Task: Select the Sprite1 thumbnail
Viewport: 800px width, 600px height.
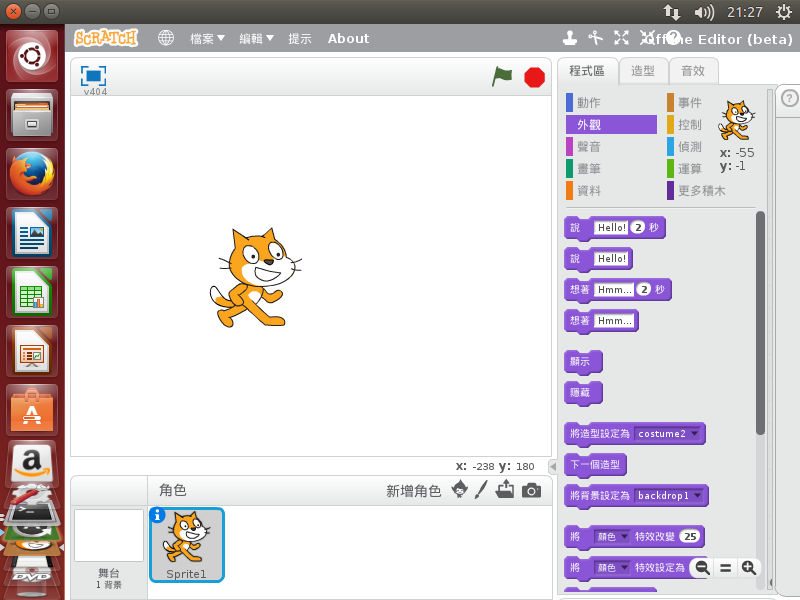Action: pyautogui.click(x=187, y=545)
